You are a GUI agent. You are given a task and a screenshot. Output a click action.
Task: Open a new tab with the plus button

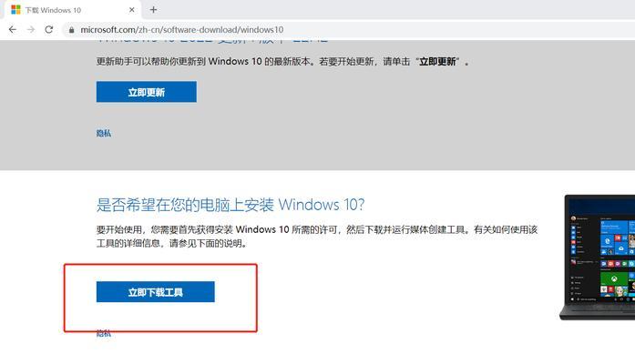point(153,10)
